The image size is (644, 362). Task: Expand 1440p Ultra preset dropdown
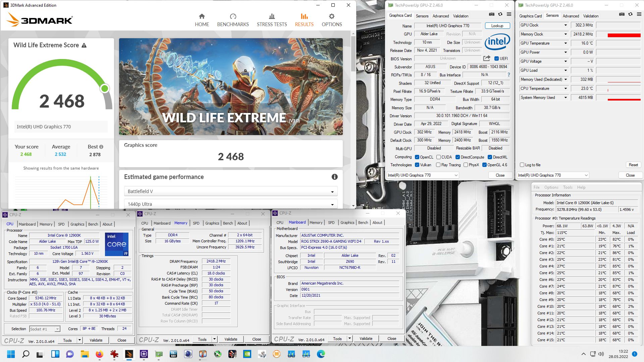coord(231,204)
